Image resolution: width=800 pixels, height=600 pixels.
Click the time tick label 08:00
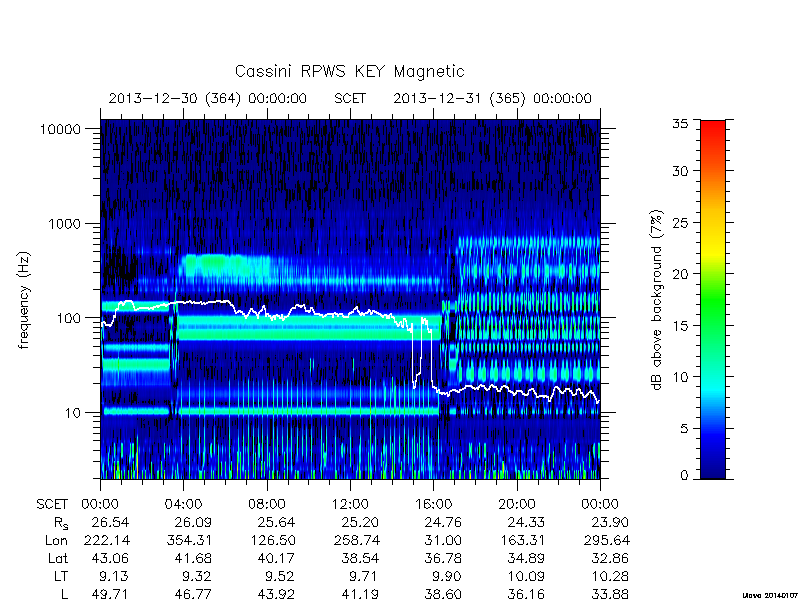coord(267,505)
